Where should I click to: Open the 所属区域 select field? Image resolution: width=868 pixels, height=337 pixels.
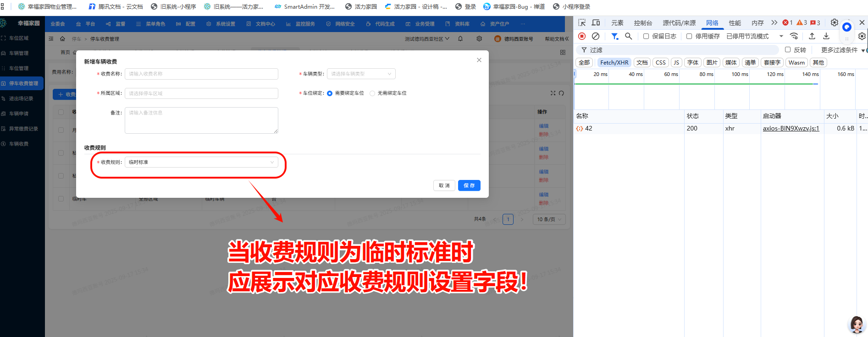pos(201,93)
